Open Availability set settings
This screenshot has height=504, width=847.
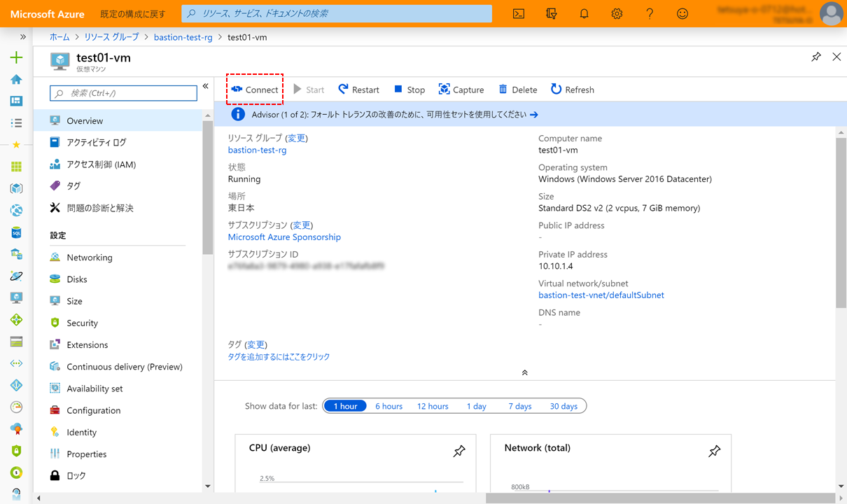[x=118, y=388]
